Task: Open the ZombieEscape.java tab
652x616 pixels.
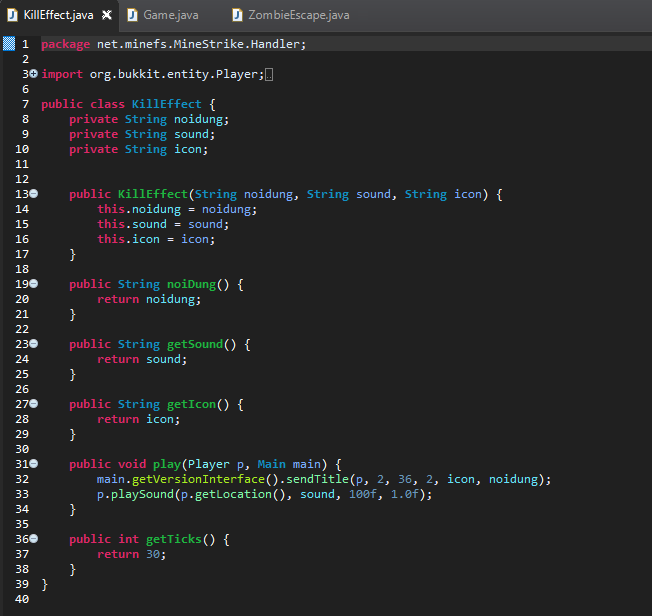Action: (x=299, y=15)
